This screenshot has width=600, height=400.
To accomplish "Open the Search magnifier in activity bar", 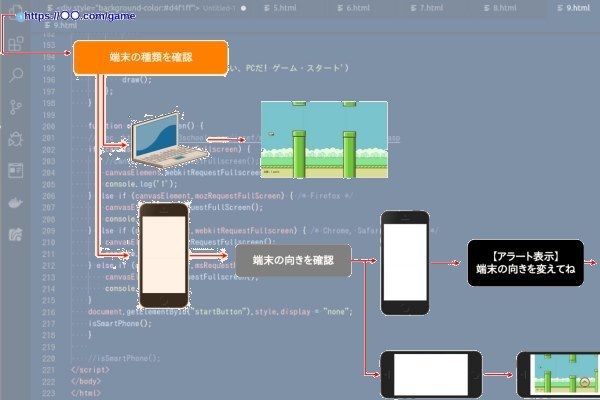I will click(x=16, y=75).
